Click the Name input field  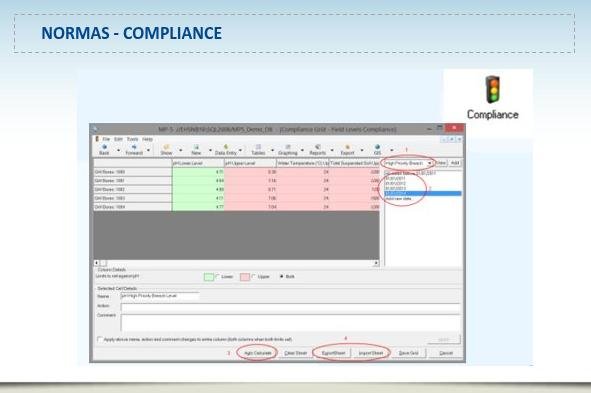pyautogui.click(x=160, y=296)
